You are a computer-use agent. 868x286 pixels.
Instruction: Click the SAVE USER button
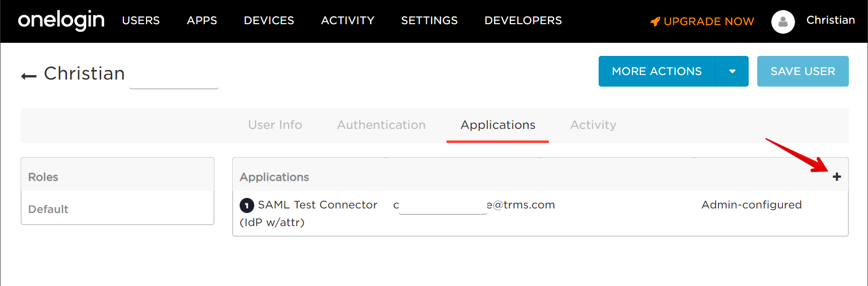click(x=803, y=71)
